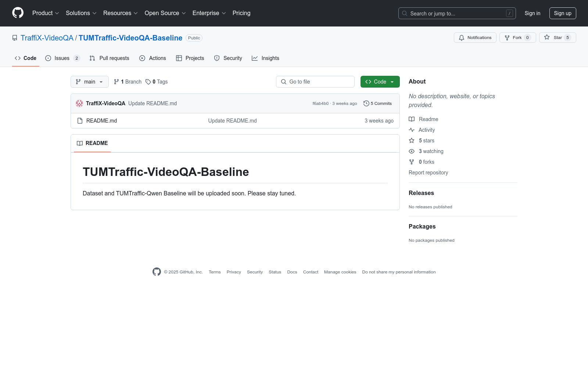Open the footer Terms link
This screenshot has width=588, height=368.
tap(215, 272)
